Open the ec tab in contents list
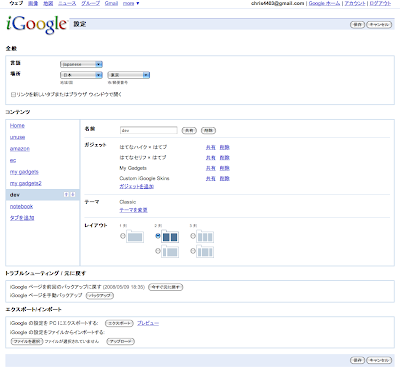This screenshot has width=400, height=378. (x=13, y=160)
